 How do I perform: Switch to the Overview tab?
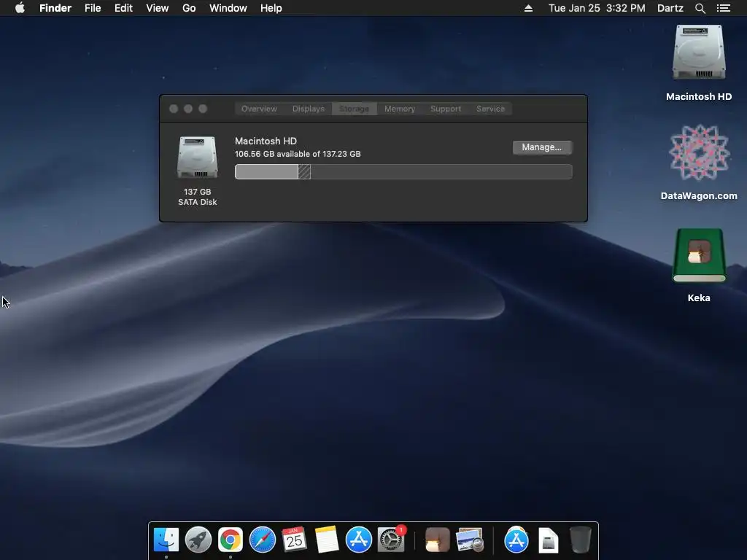[259, 109]
